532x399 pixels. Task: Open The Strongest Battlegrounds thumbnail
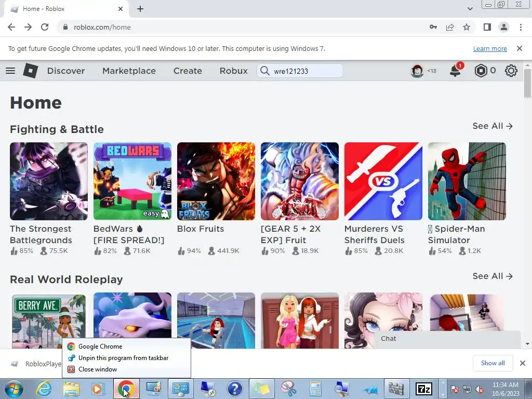pyautogui.click(x=49, y=181)
